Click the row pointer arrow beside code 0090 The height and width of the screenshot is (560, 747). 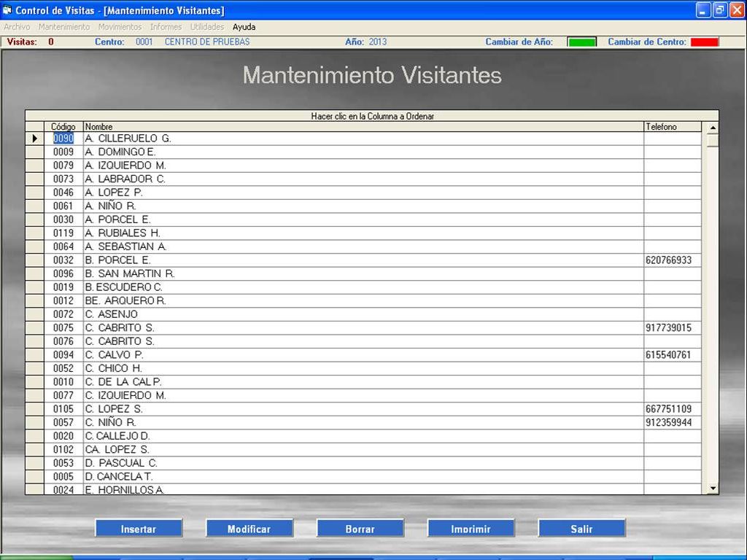pyautogui.click(x=34, y=139)
